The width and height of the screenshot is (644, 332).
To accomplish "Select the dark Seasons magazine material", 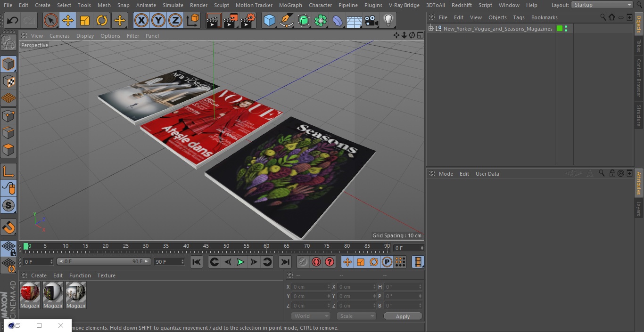I will 53,296.
